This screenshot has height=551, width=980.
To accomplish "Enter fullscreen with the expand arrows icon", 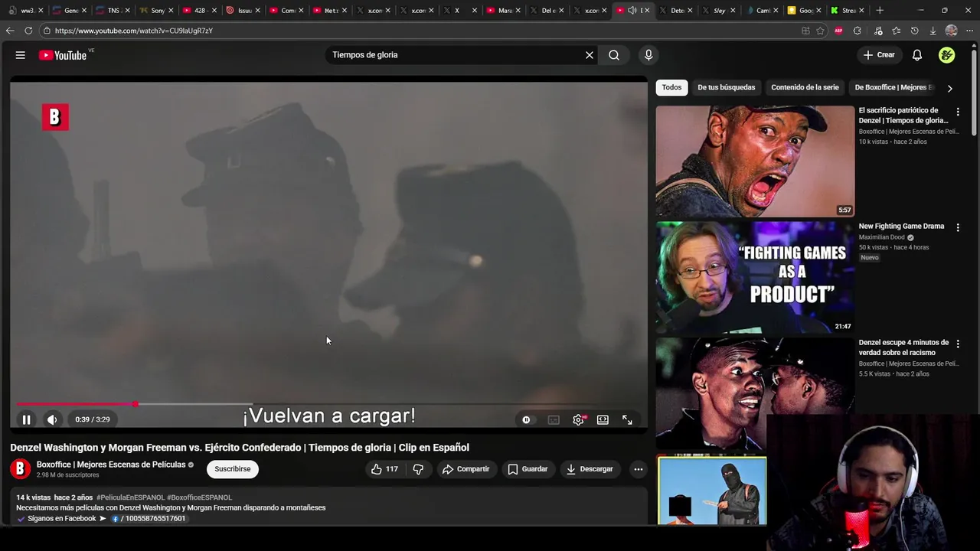I will (627, 419).
